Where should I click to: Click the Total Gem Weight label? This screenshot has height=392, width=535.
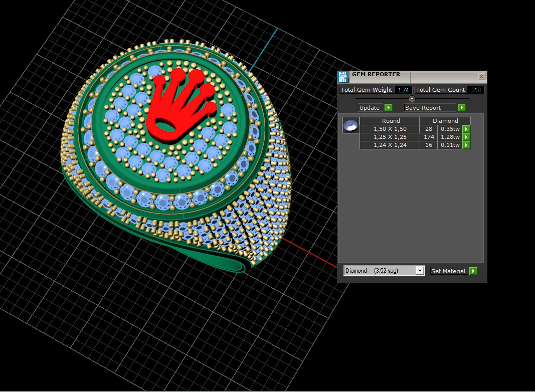[x=367, y=90]
